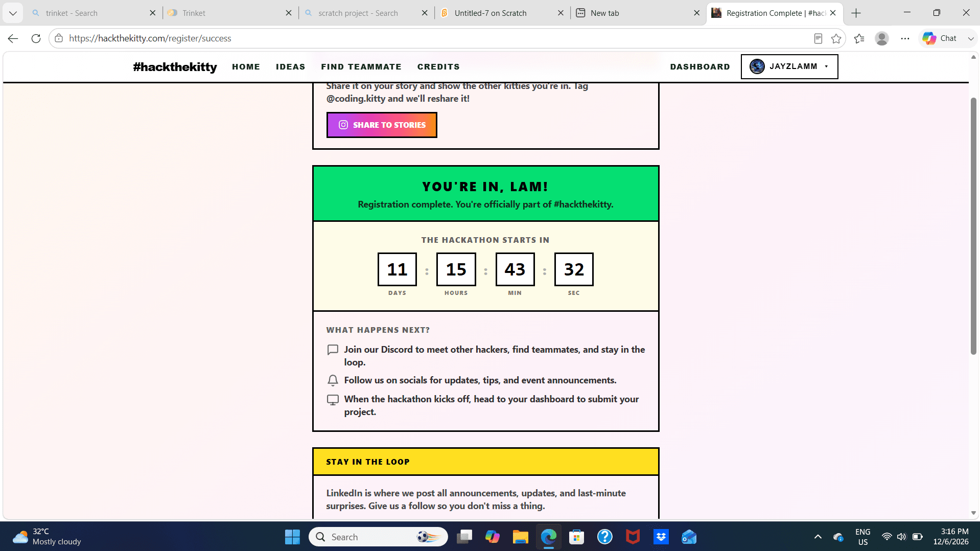Open Task View on taskbar
The image size is (980, 551).
(x=464, y=537)
